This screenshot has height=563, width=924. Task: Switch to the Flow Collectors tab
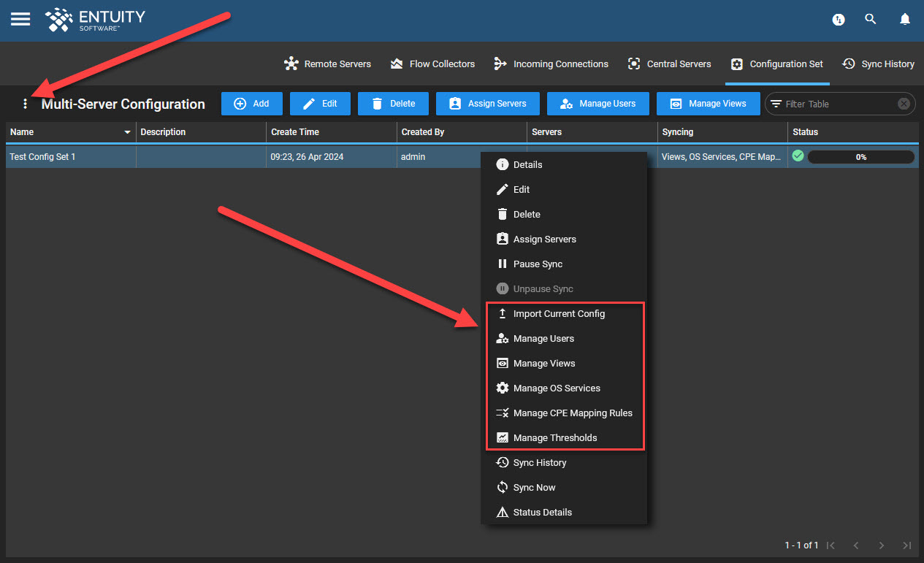(x=432, y=64)
